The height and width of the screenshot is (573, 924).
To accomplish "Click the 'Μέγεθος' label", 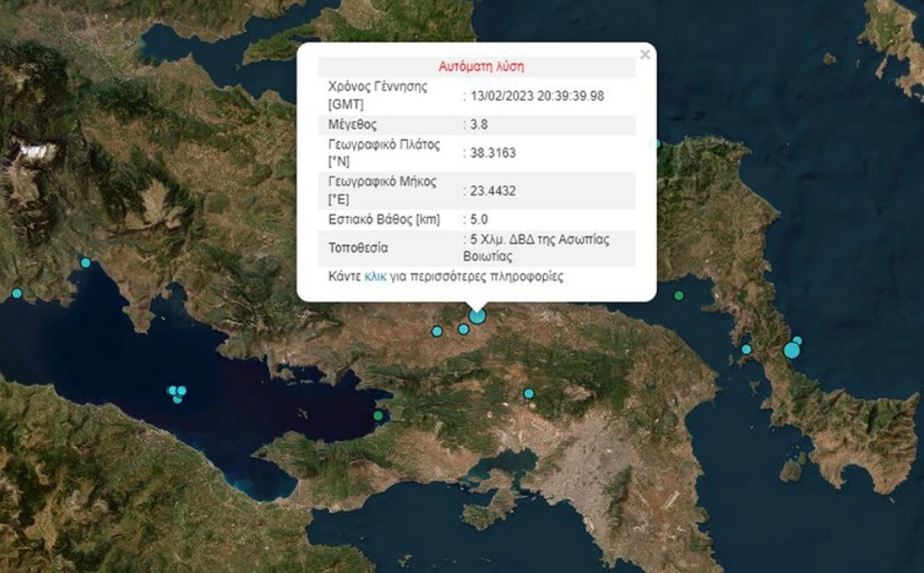I will pos(352,124).
